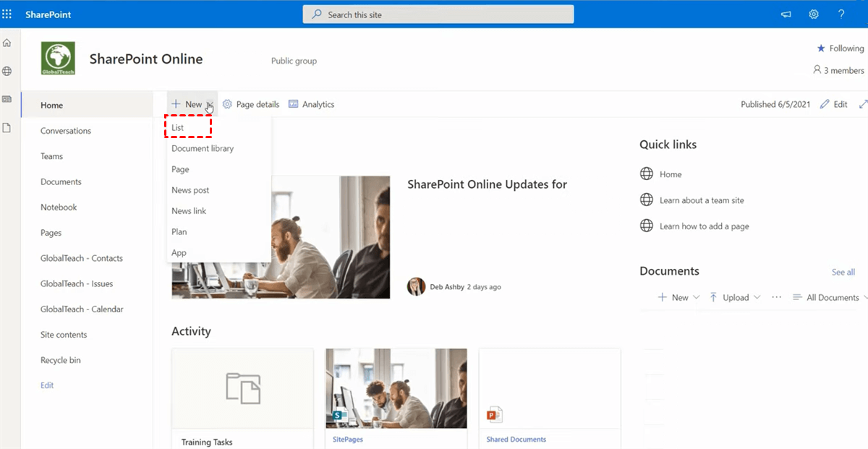Expand the Upload dropdown

pyautogui.click(x=735, y=297)
